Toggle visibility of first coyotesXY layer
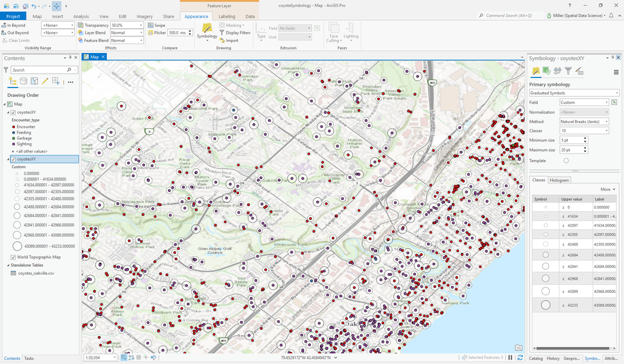This screenshot has width=624, height=364. (13, 112)
